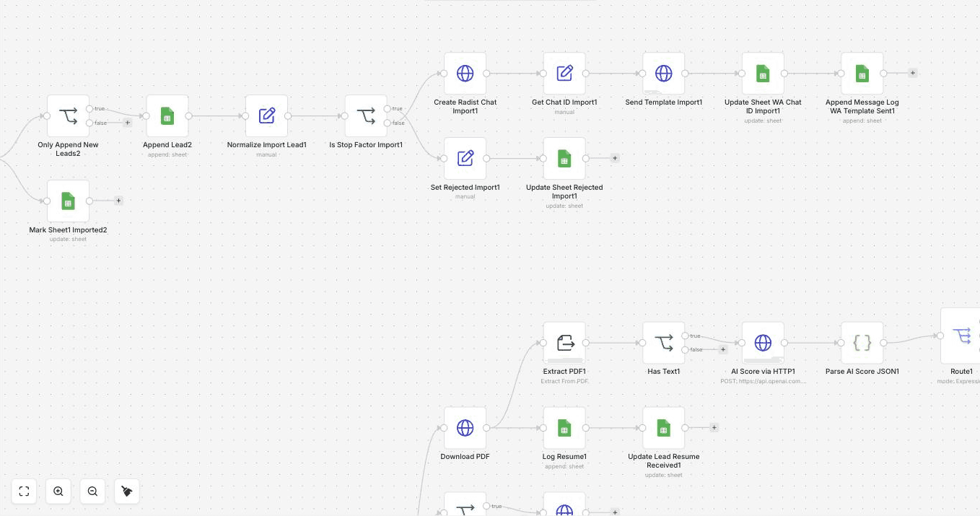Add node after Mark Sheet1 Imported2
Viewport: 980px width, 516px height.
(x=118, y=201)
